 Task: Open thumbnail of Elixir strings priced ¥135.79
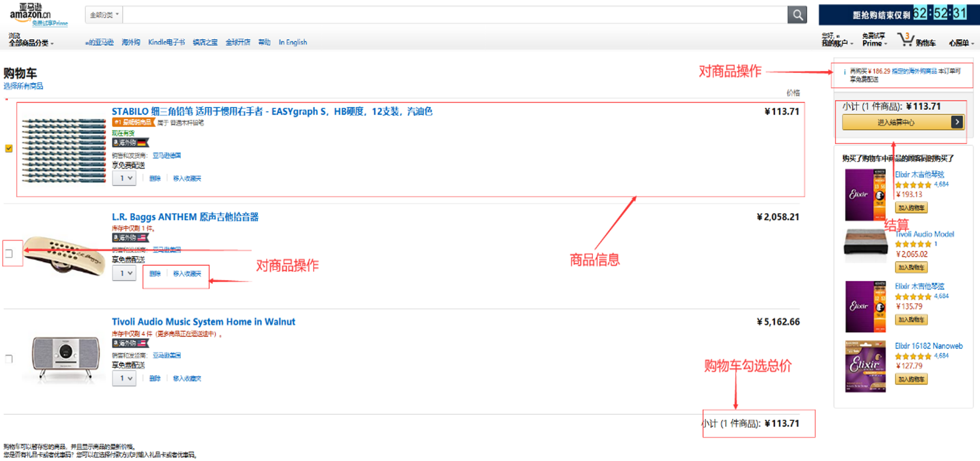pyautogui.click(x=865, y=307)
